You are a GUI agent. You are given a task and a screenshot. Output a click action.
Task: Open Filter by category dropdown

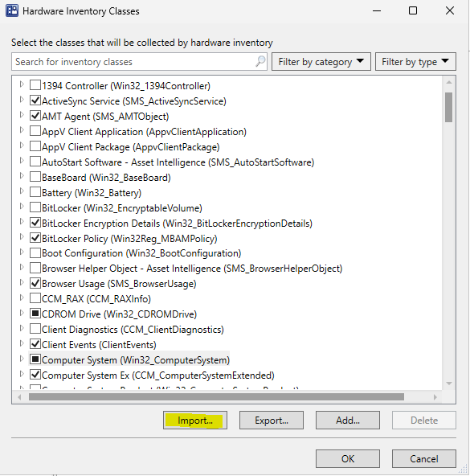321,62
